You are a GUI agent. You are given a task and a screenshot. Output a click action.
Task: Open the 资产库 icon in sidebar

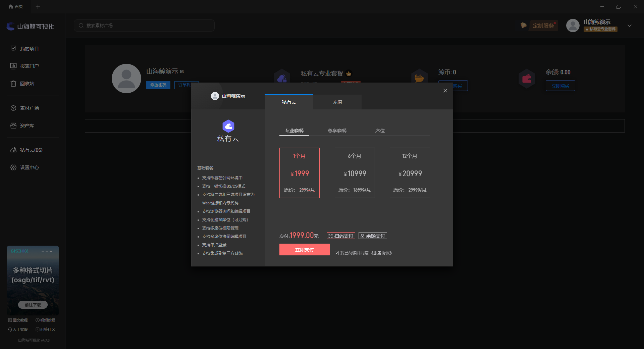pos(13,126)
